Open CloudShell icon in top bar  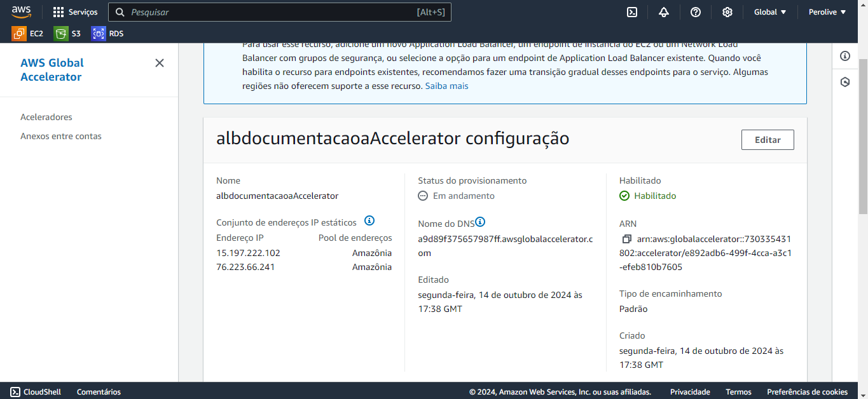[x=632, y=12]
